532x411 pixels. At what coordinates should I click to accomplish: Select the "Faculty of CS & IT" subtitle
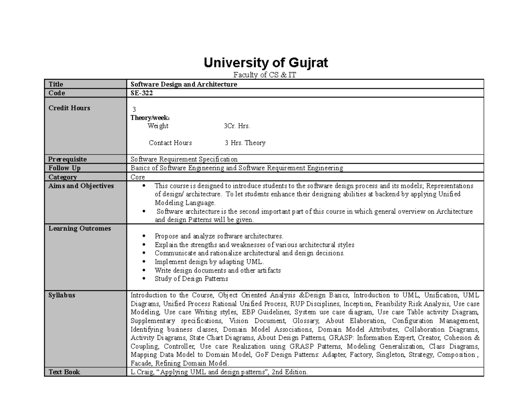point(266,74)
